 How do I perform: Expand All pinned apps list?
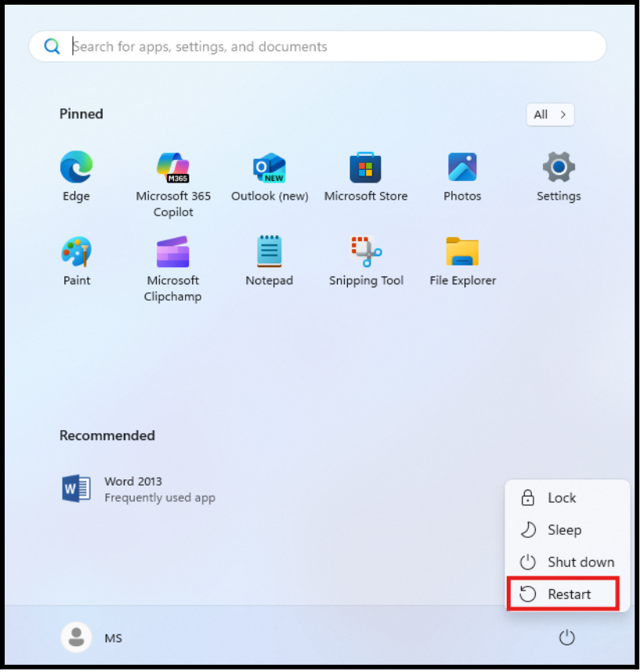point(550,114)
